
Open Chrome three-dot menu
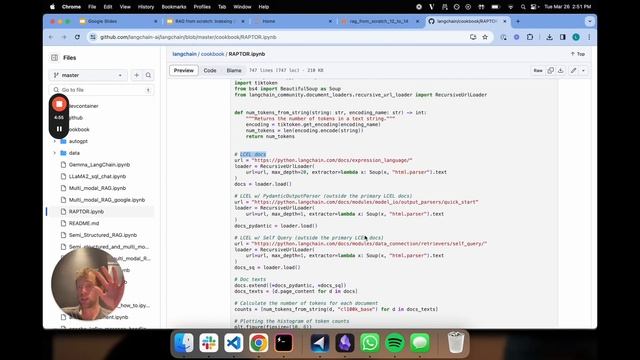pos(589,37)
